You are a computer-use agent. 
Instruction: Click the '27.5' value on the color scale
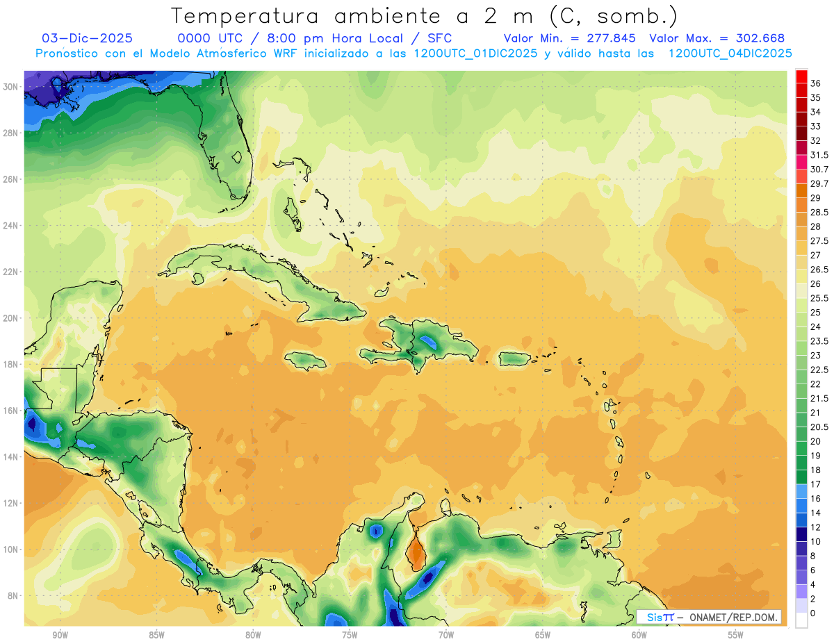coord(819,241)
